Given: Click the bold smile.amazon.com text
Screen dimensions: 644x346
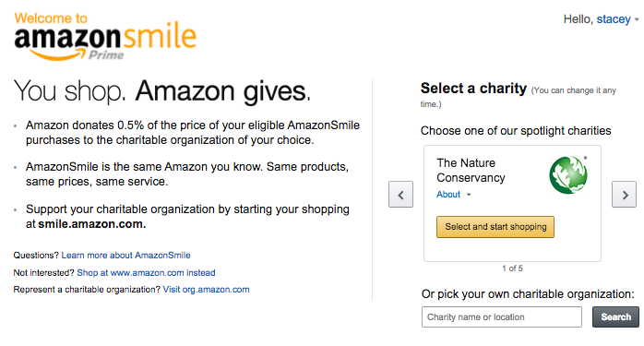Looking at the screenshot, I should pos(92,224).
